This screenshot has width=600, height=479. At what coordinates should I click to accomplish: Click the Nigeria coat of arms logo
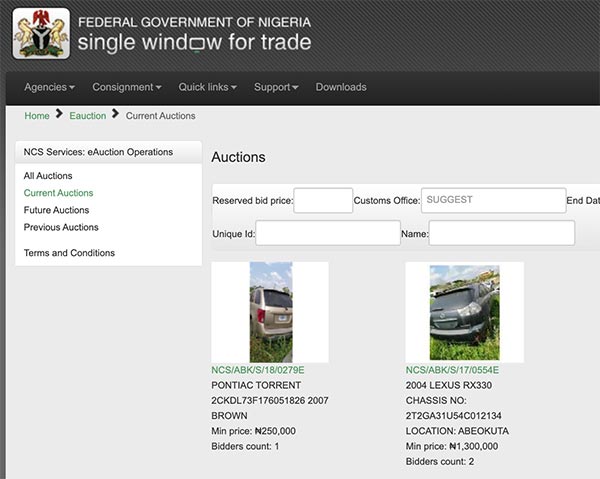41,34
